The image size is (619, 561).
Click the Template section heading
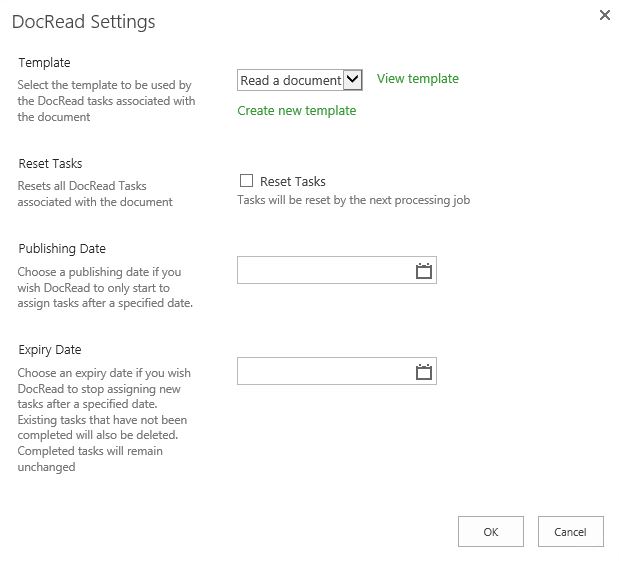pyautogui.click(x=44, y=62)
